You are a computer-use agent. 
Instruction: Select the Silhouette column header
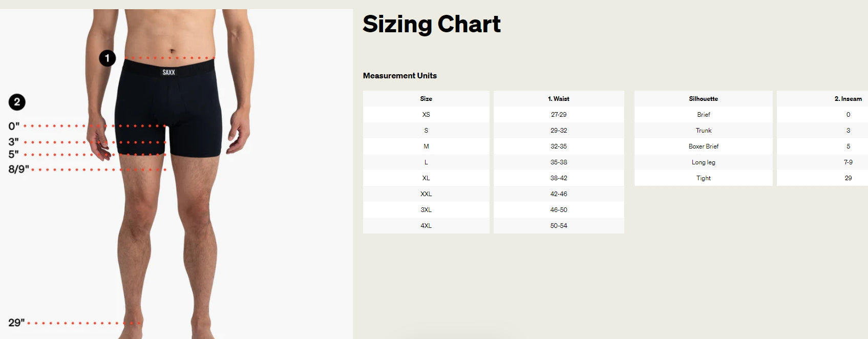[x=703, y=99]
